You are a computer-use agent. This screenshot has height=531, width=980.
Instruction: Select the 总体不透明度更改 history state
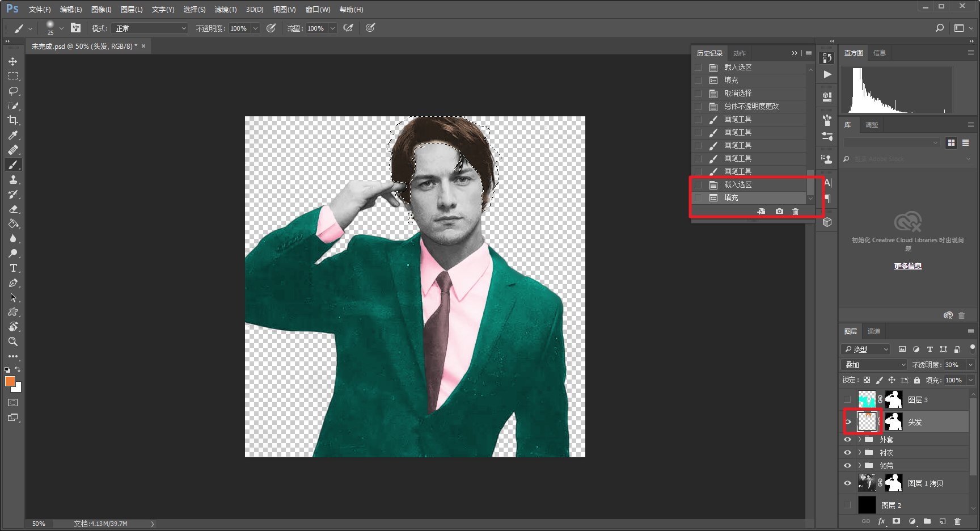pos(750,106)
